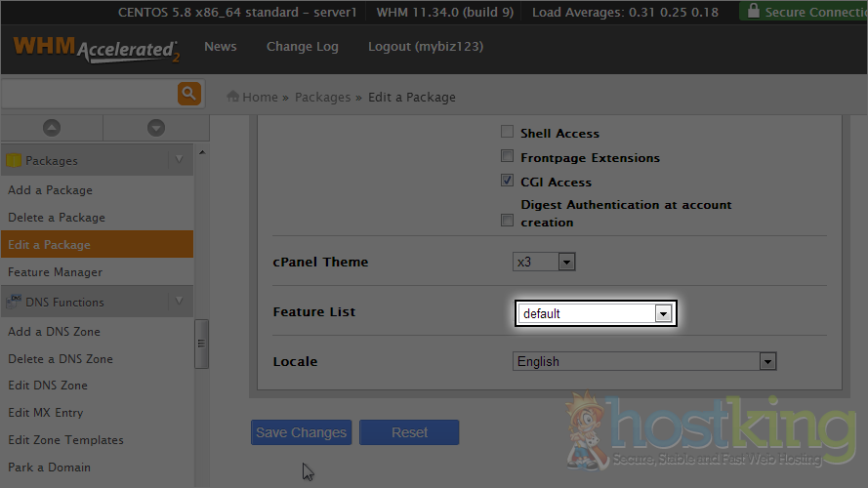Click the Save Changes button

(x=301, y=432)
